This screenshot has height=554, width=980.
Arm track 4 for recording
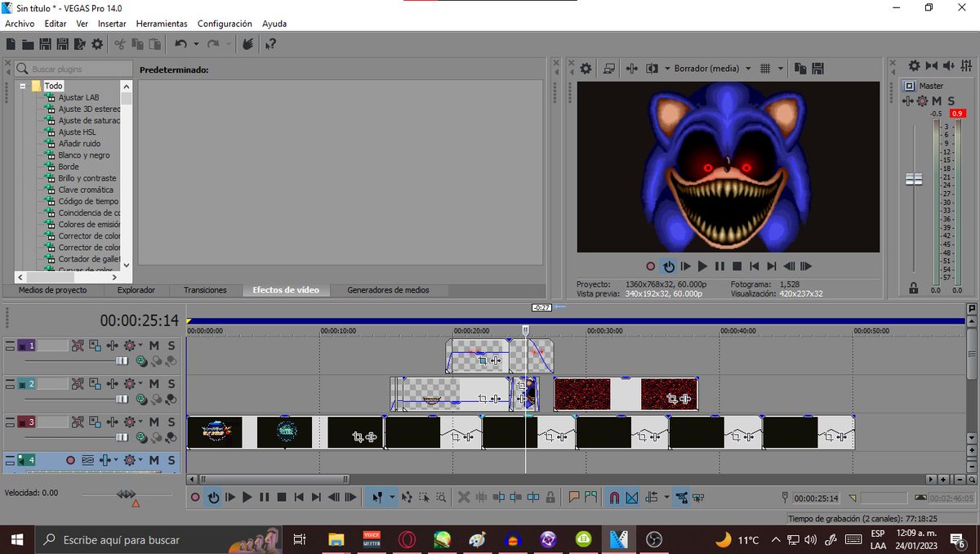point(71,461)
